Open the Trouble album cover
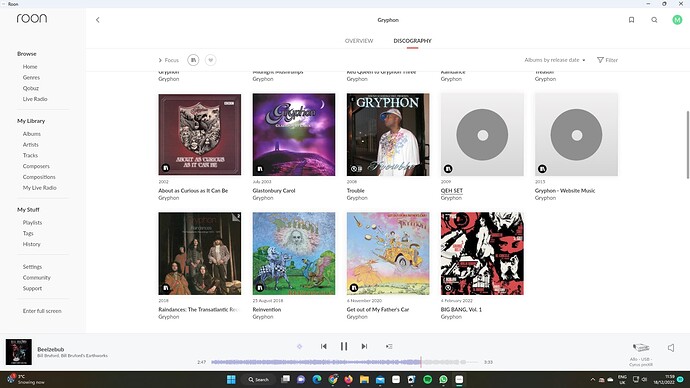Viewport: 690px width, 388px height. [388, 134]
